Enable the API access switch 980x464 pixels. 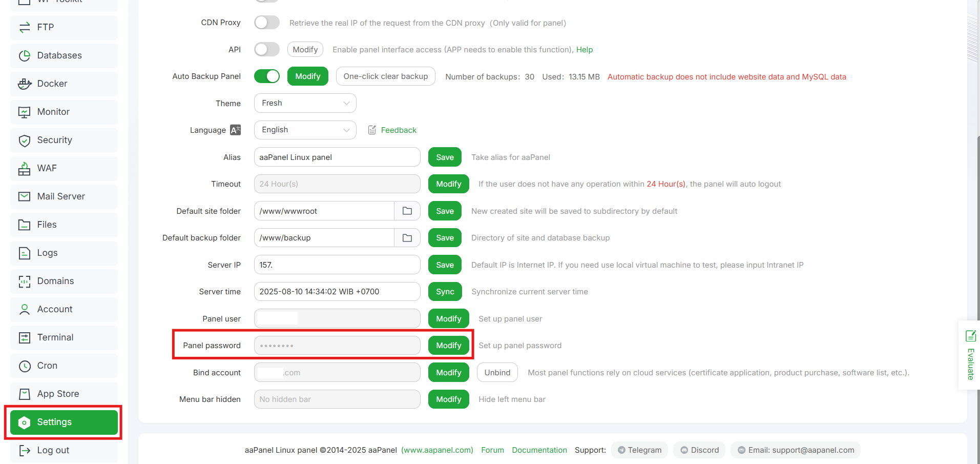pos(266,49)
